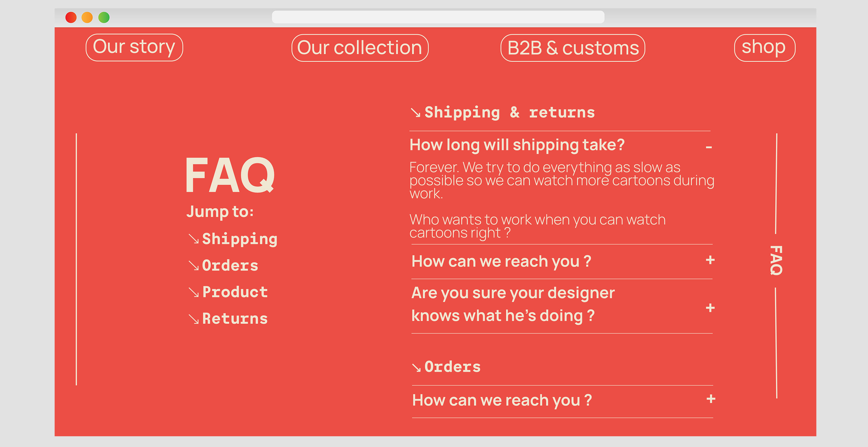868x447 pixels.
Task: Expand Orders 'How can we reach you' plus
Action: click(x=711, y=399)
